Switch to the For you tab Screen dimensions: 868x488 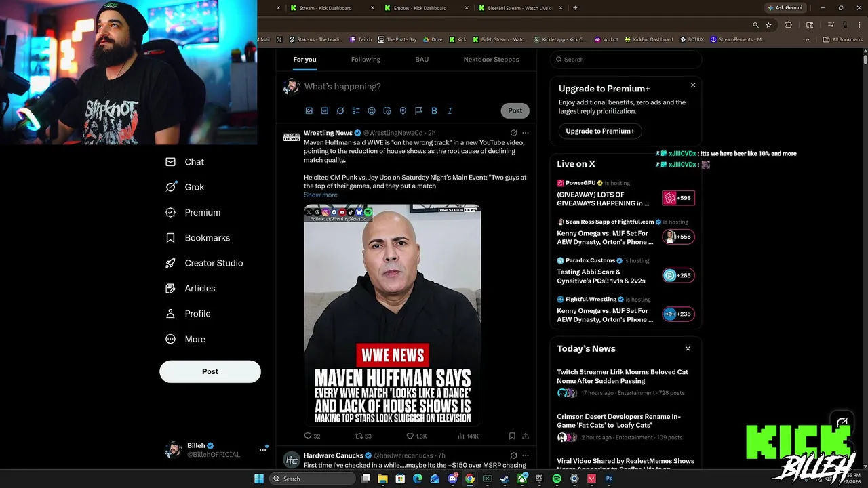click(x=304, y=60)
